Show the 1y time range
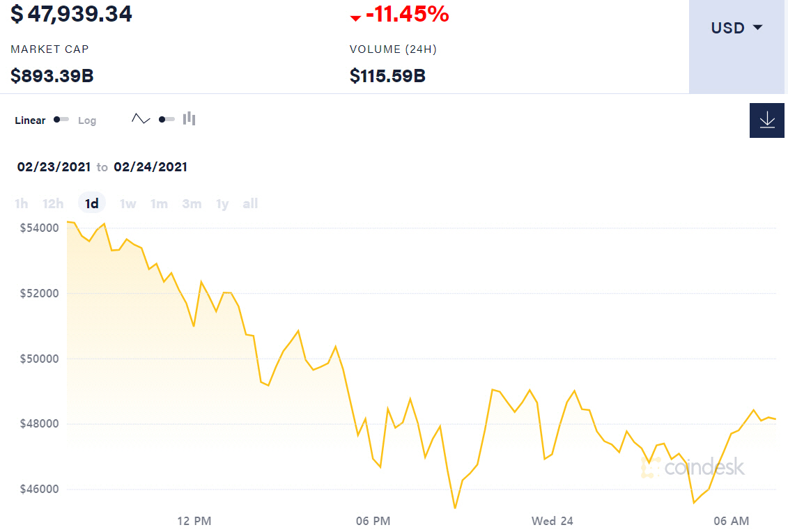This screenshot has width=788, height=532. 222,203
